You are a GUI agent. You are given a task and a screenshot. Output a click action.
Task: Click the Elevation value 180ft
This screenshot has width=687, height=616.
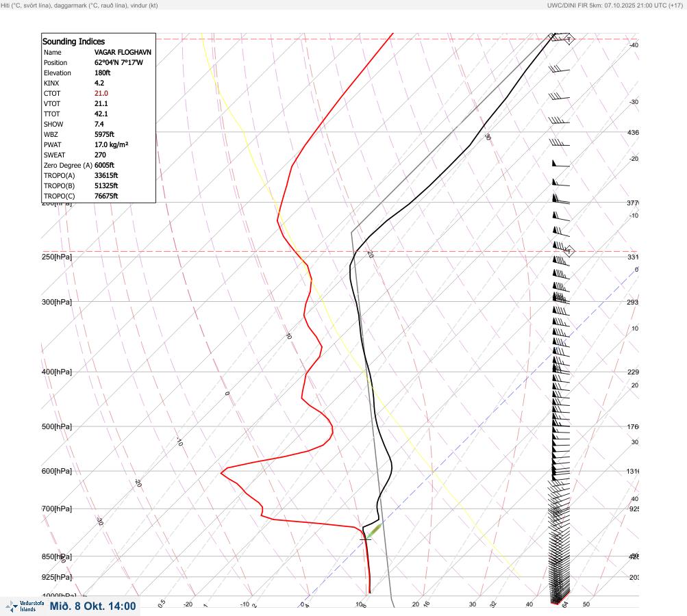point(103,73)
